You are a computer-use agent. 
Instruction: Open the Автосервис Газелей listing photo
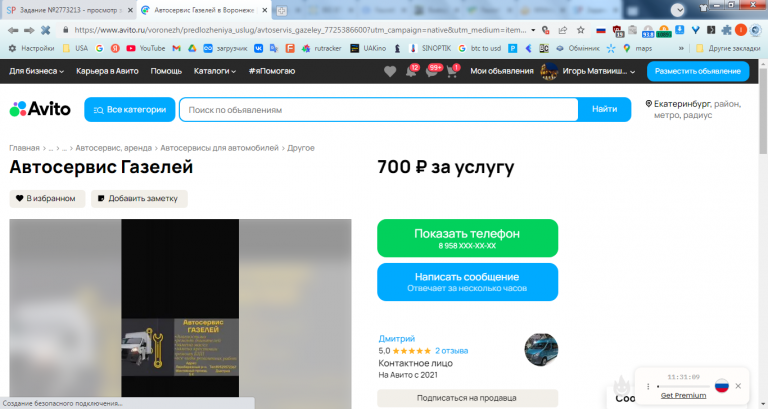click(x=180, y=313)
